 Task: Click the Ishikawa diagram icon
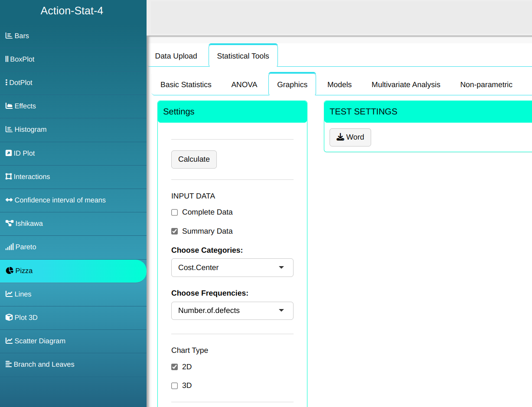(x=9, y=223)
